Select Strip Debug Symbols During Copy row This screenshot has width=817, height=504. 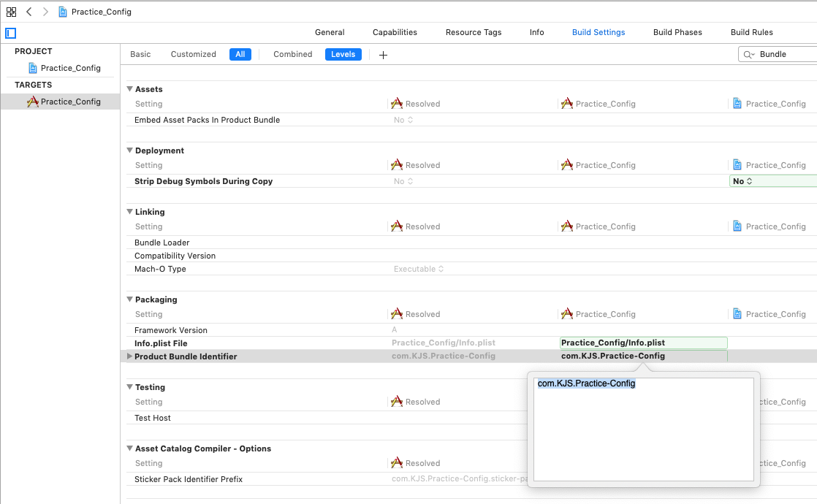(471, 181)
